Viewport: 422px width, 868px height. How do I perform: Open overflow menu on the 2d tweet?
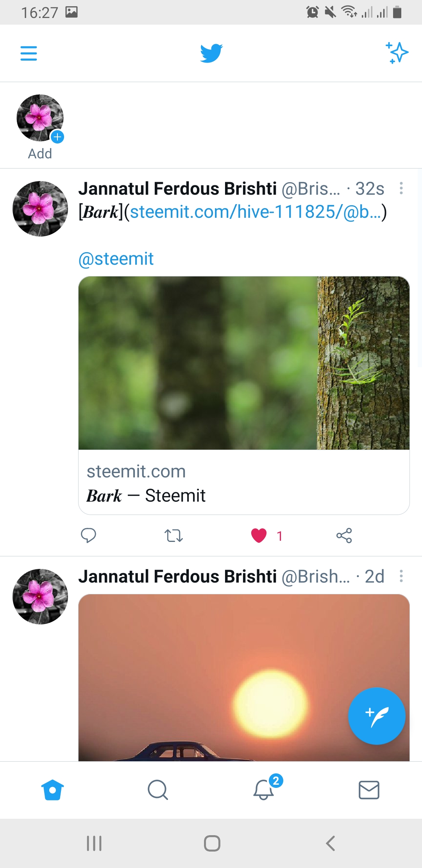401,576
